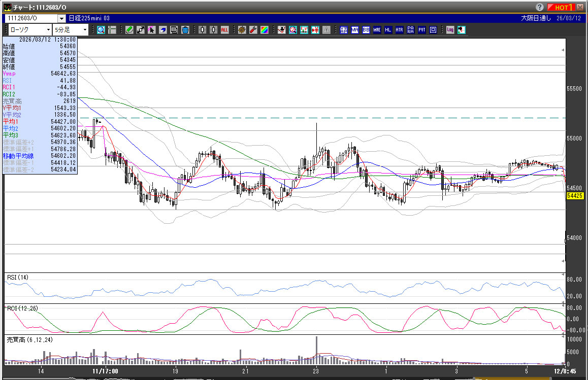Click the yellow 54425 current price marker

coord(574,196)
